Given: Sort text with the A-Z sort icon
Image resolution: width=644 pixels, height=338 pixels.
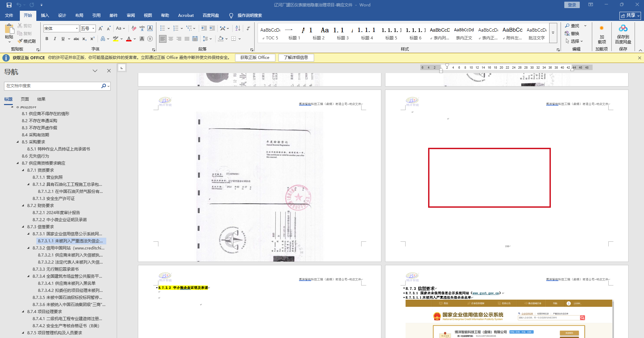Looking at the screenshot, I should 238,29.
